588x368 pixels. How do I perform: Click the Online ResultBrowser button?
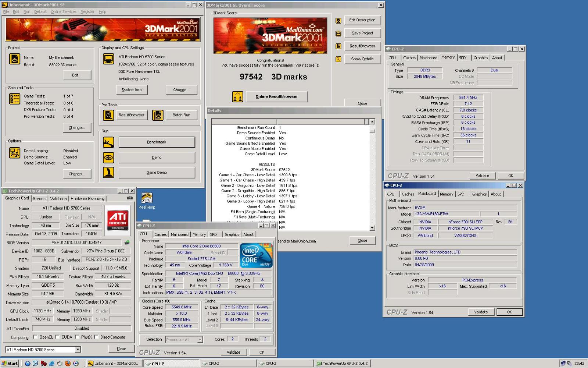[x=277, y=96]
